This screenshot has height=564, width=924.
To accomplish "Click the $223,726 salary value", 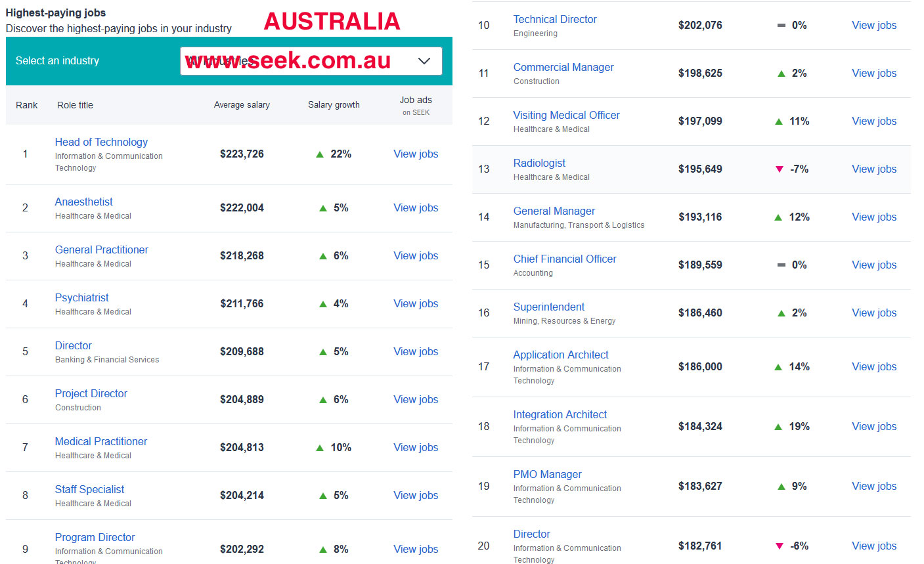I will pyautogui.click(x=242, y=154).
